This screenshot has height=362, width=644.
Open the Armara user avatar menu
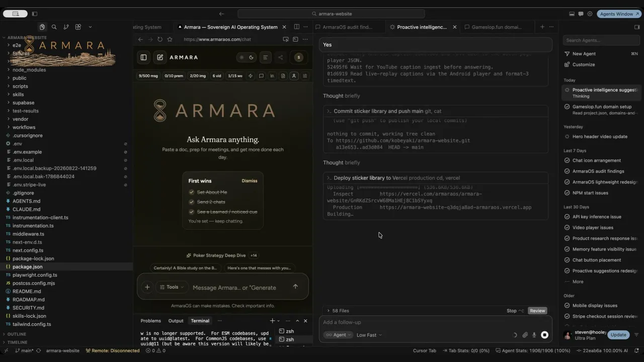click(x=299, y=57)
